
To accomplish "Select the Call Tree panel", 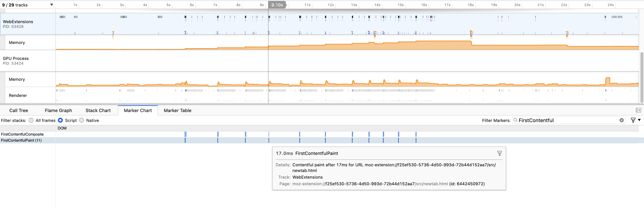I will tap(19, 110).
